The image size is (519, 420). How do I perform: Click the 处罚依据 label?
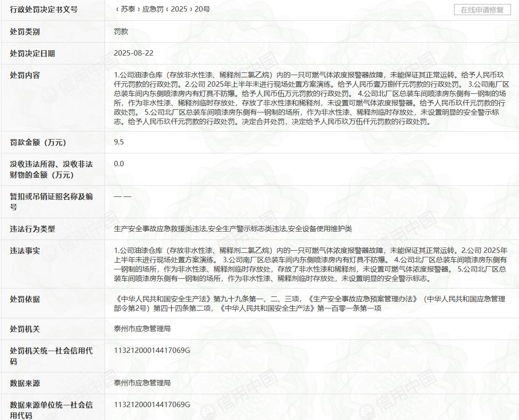(25, 299)
